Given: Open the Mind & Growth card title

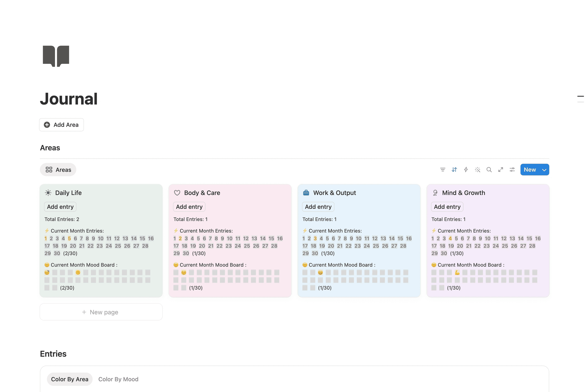Looking at the screenshot, I should 464,193.
